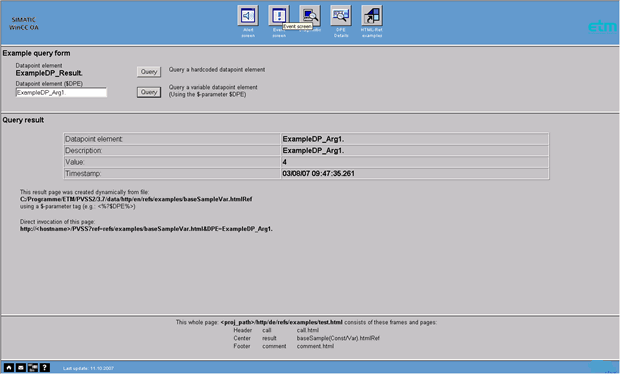The width and height of the screenshot is (620, 374).
Task: Click the SIMATIC WinCC OA logo
Action: [24, 24]
